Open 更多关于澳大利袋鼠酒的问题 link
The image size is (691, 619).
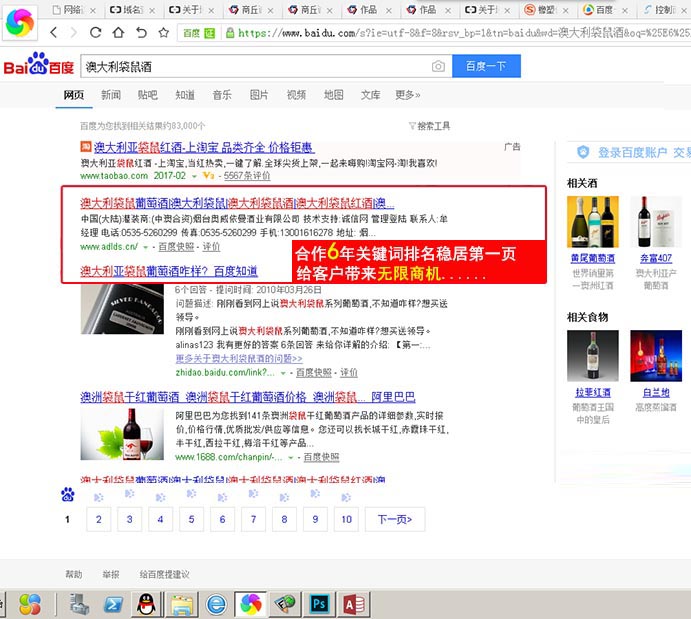[239, 359]
